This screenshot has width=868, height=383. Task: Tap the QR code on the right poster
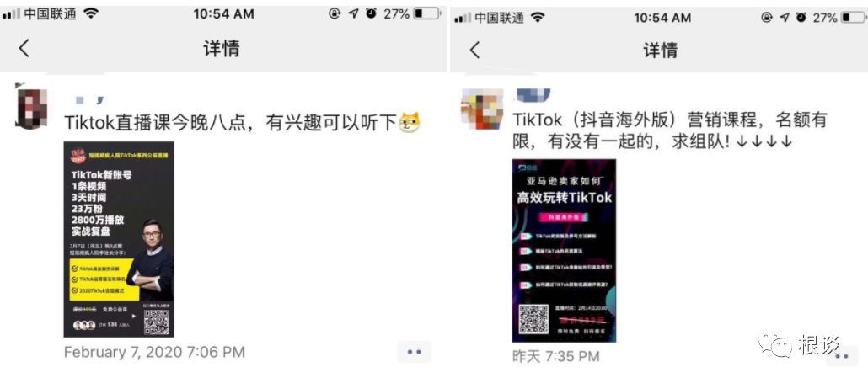[533, 319]
